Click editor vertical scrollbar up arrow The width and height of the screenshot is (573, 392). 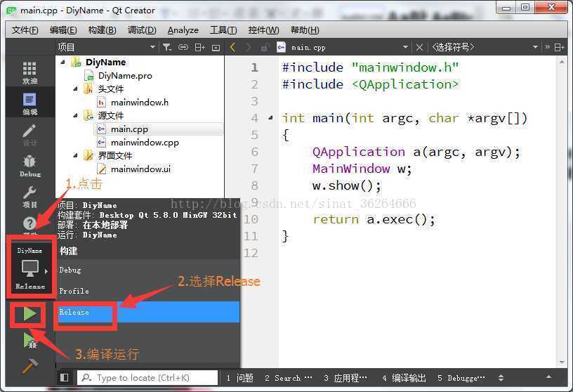(562, 63)
